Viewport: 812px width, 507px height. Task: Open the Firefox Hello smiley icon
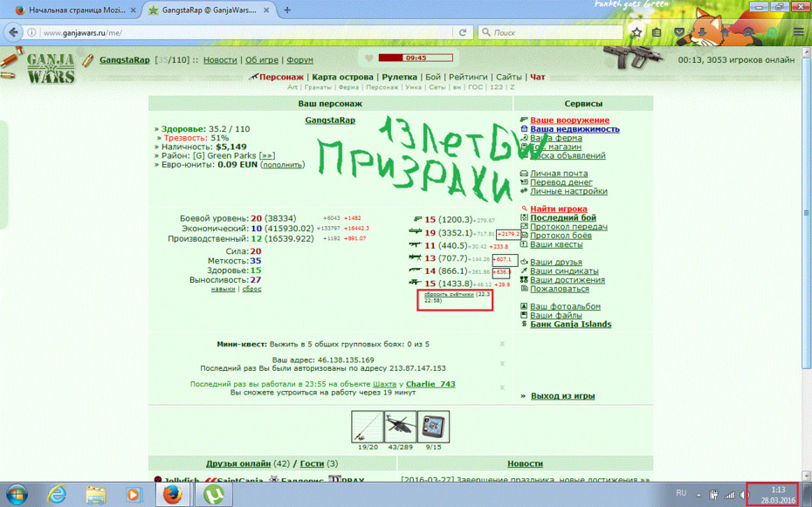coord(748,32)
